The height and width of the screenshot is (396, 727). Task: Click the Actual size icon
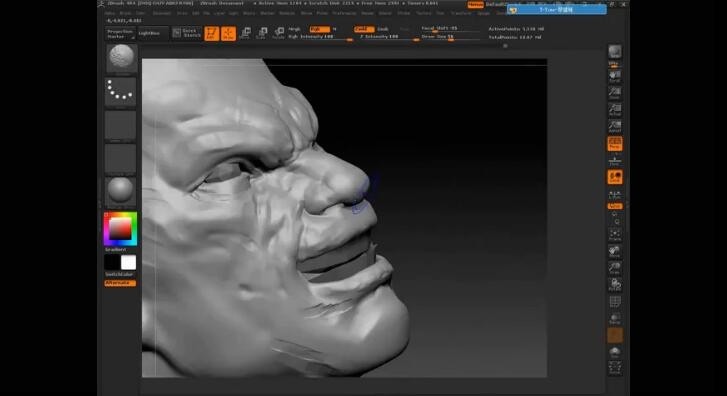[x=615, y=110]
